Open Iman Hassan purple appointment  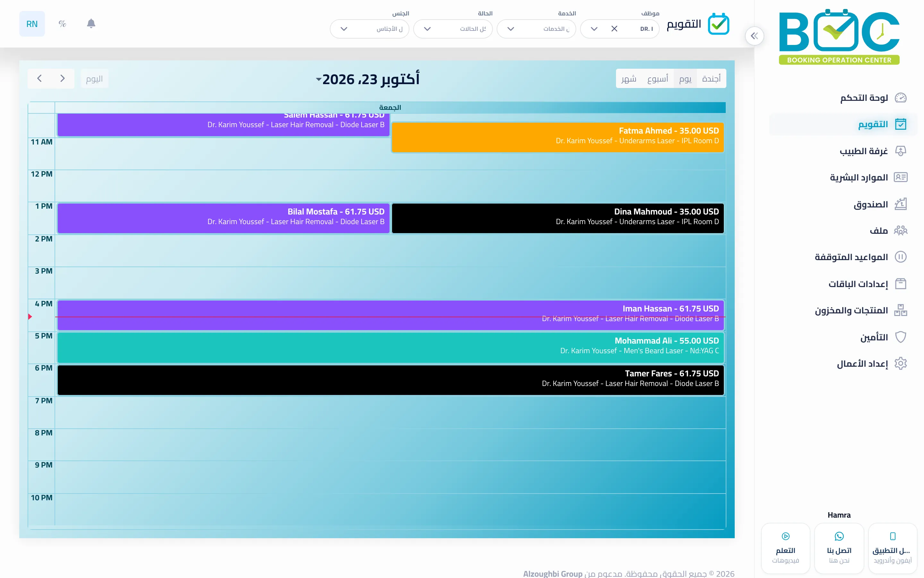tap(390, 315)
